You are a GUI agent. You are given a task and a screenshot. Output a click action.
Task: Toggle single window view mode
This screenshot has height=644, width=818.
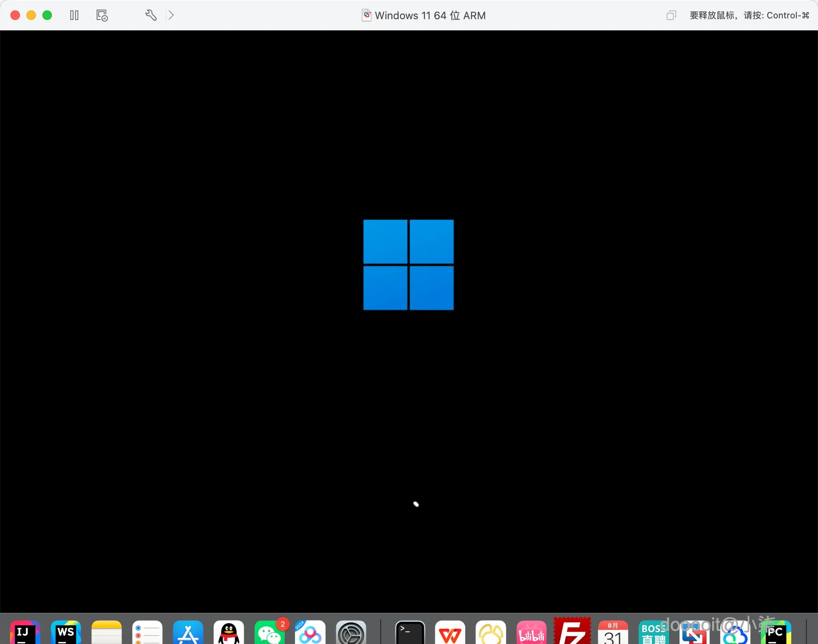[671, 15]
